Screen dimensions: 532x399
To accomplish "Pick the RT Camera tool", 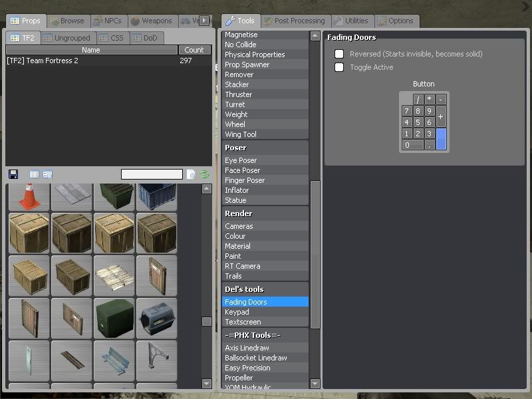I will click(265, 266).
